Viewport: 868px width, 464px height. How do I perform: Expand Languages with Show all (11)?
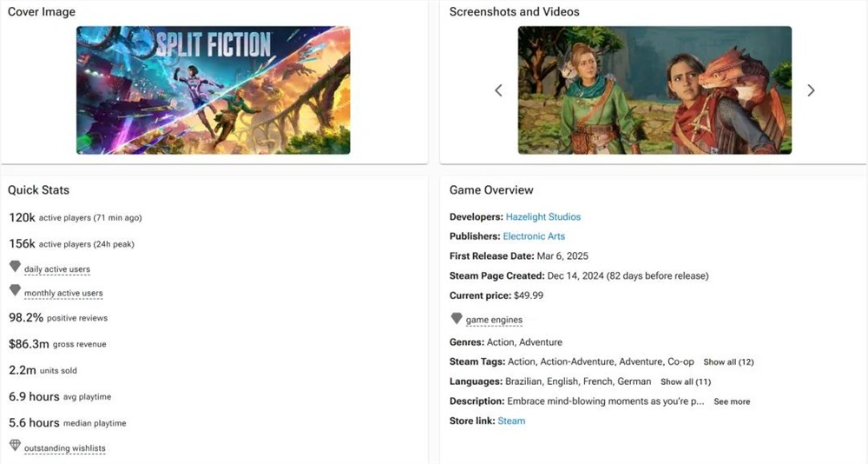coord(685,382)
